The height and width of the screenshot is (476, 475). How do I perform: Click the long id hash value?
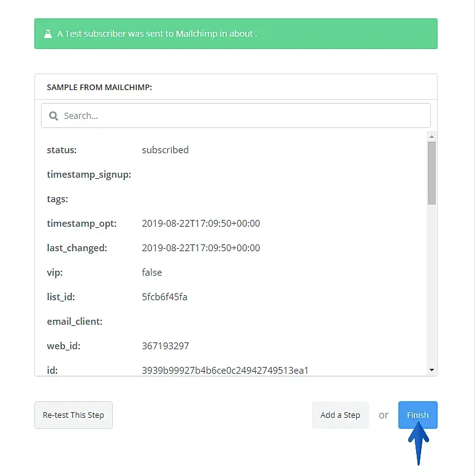(x=225, y=371)
